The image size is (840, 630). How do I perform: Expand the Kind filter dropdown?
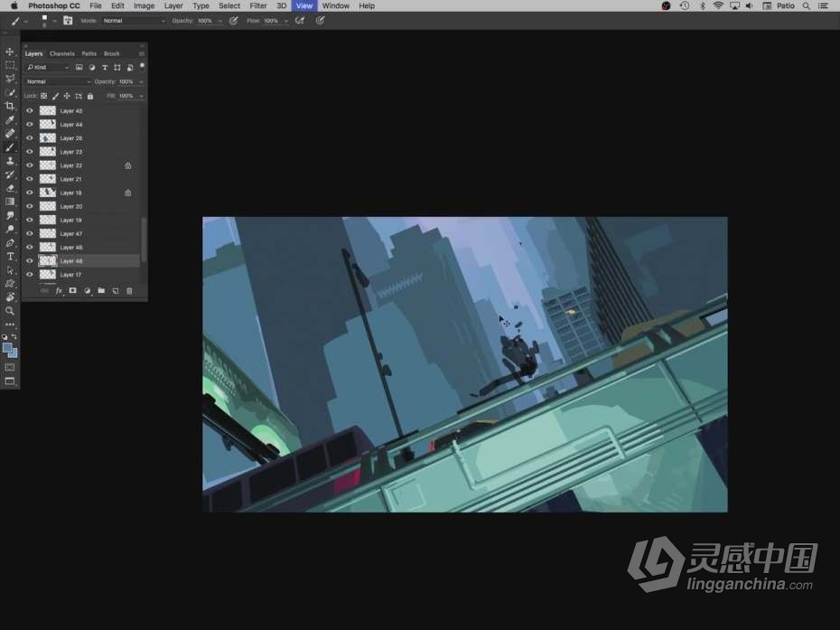48,68
